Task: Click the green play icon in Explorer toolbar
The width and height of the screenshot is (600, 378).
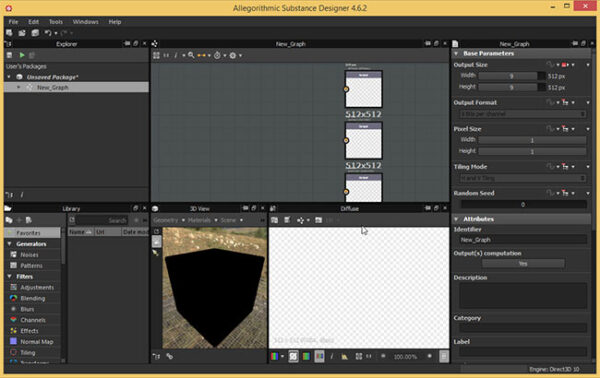Action: point(22,55)
